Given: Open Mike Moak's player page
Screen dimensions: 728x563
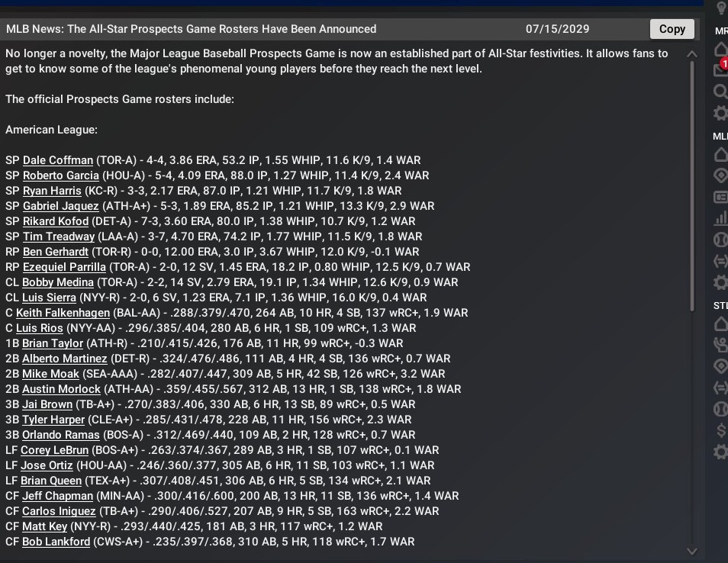Looking at the screenshot, I should point(50,374).
